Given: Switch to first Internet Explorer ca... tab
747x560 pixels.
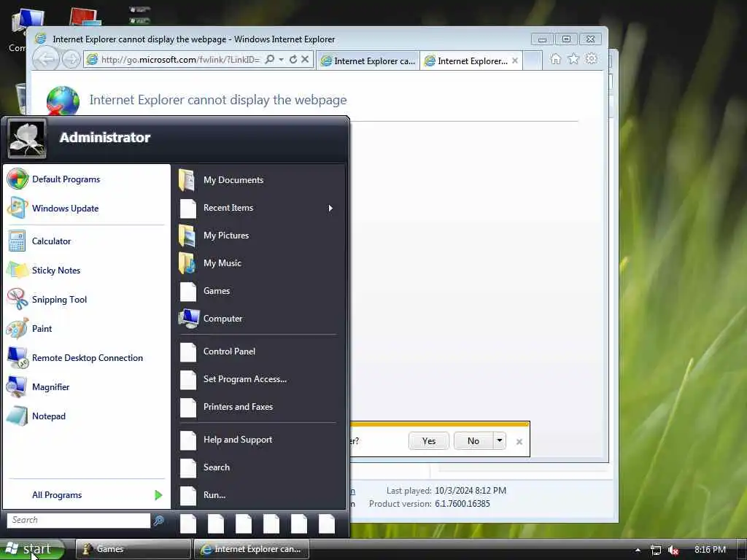Looking at the screenshot, I should coord(368,61).
